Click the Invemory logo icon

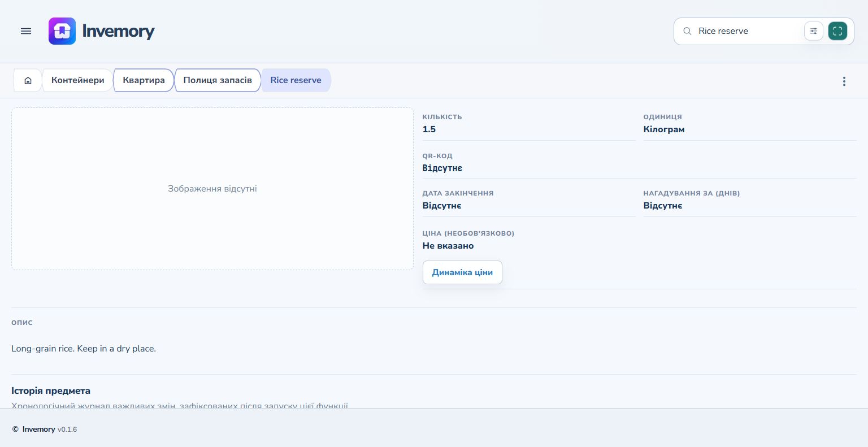(x=62, y=31)
